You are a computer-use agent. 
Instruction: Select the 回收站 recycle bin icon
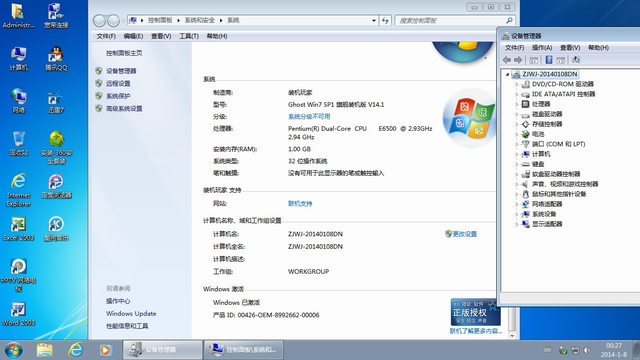pyautogui.click(x=18, y=143)
